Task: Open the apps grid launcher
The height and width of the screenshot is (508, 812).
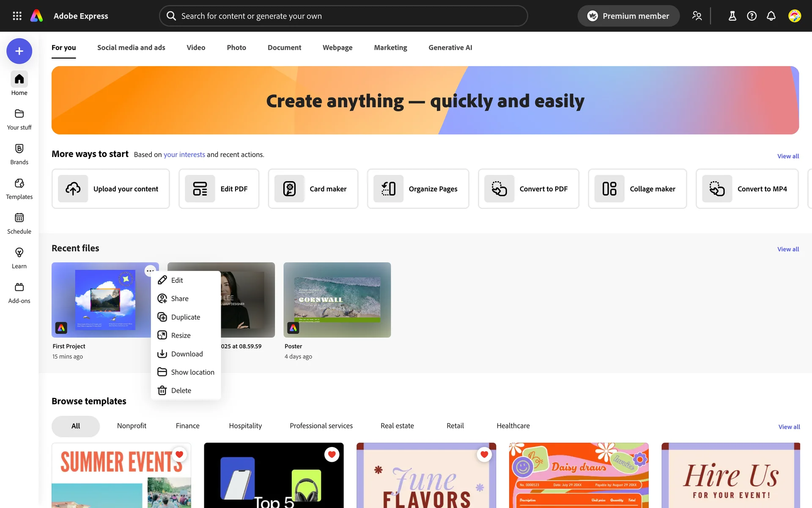Action: click(x=17, y=16)
